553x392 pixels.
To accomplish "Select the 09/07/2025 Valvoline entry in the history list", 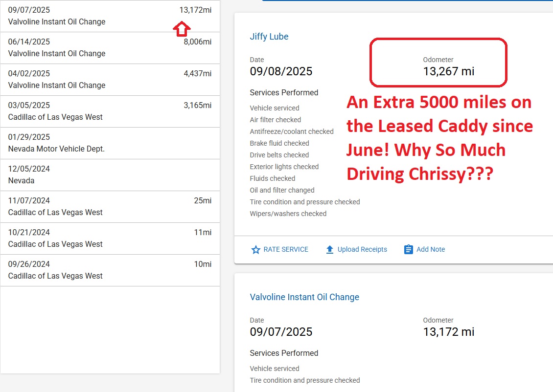I will point(110,16).
